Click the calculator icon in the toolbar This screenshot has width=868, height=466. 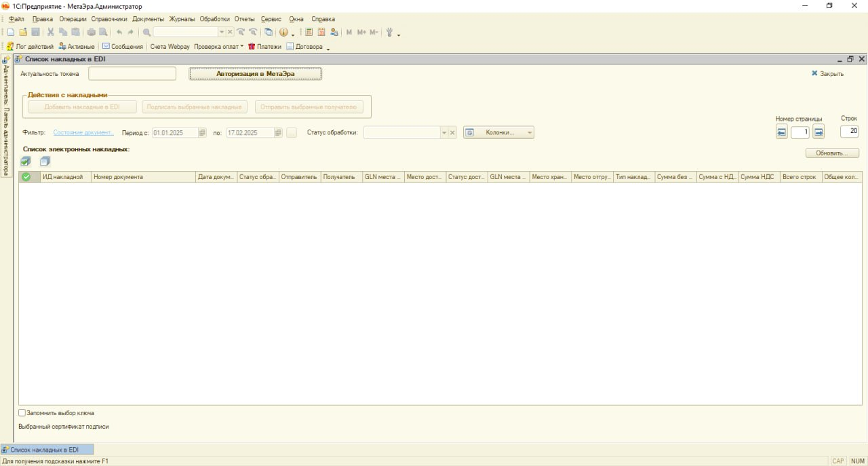pos(309,32)
